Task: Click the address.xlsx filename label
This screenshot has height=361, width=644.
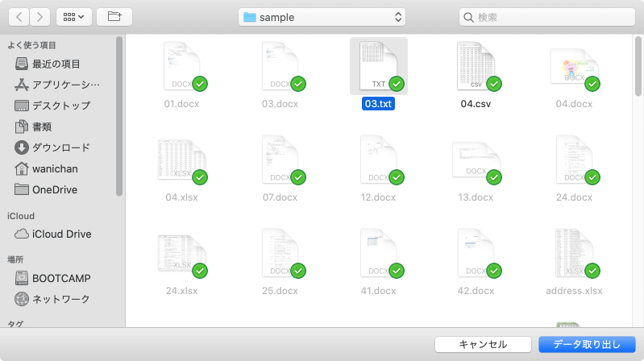Action: click(x=574, y=291)
